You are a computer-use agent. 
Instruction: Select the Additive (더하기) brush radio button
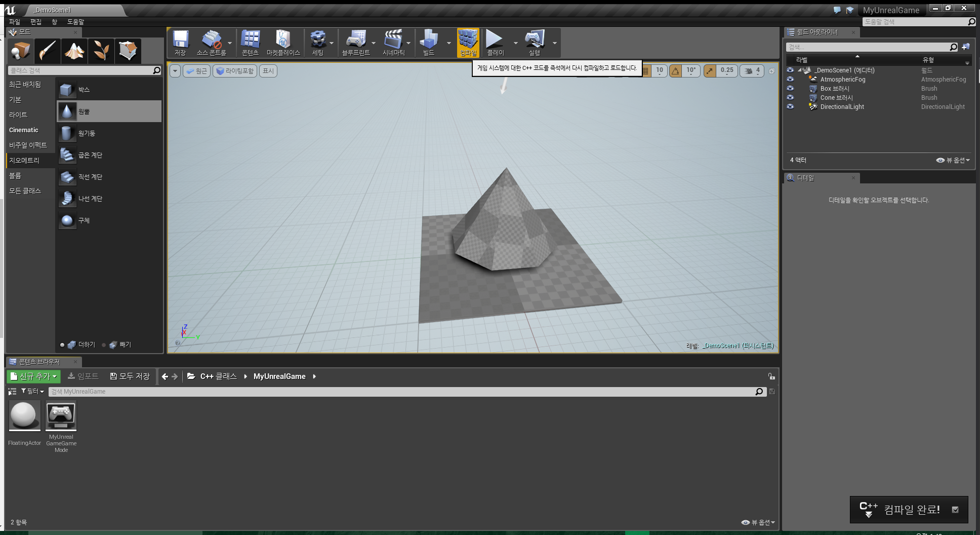(62, 345)
